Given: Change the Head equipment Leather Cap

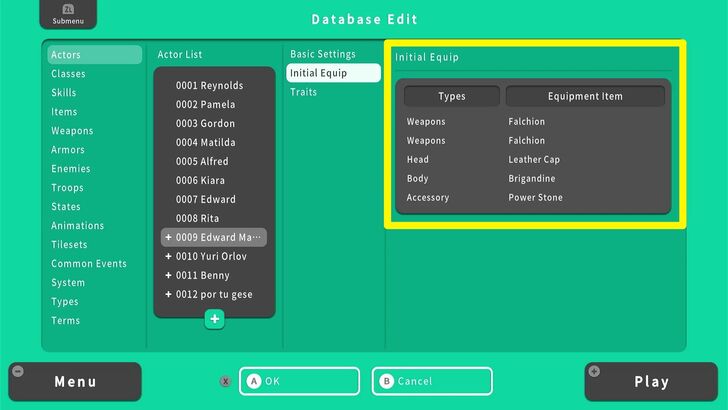Looking at the screenshot, I should (x=533, y=160).
